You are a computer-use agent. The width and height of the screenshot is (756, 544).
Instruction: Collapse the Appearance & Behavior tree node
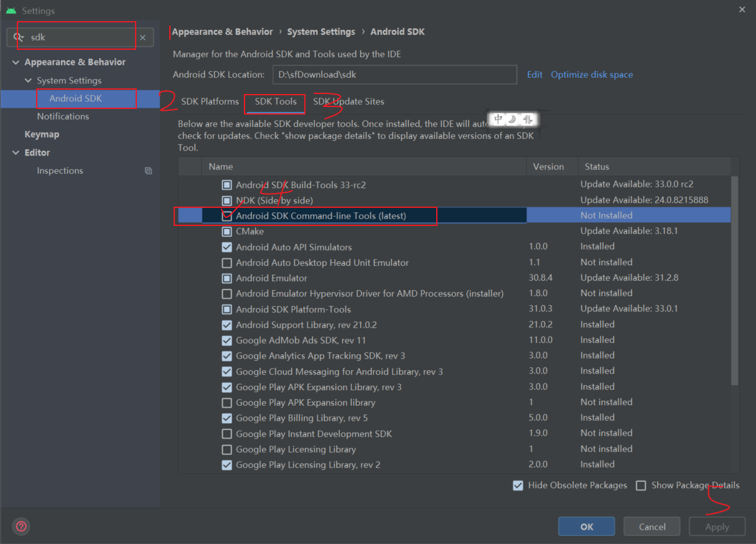(16, 62)
